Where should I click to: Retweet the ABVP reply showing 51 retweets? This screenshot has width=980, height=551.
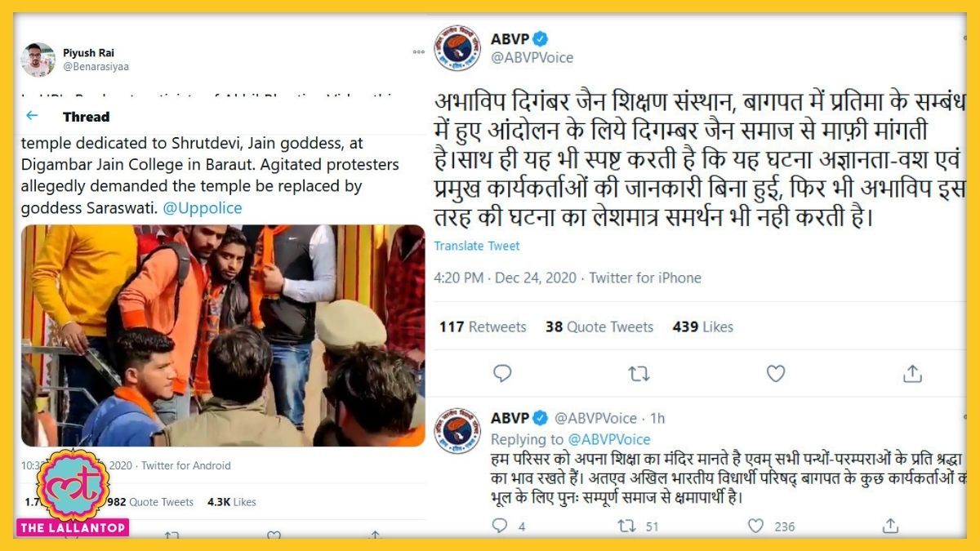627,526
